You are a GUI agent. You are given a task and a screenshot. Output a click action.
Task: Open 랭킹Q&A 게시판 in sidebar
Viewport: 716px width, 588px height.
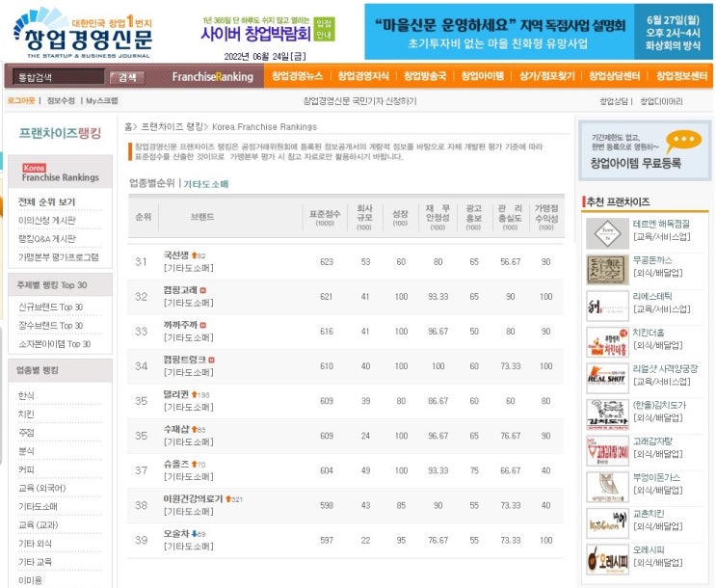click(46, 238)
